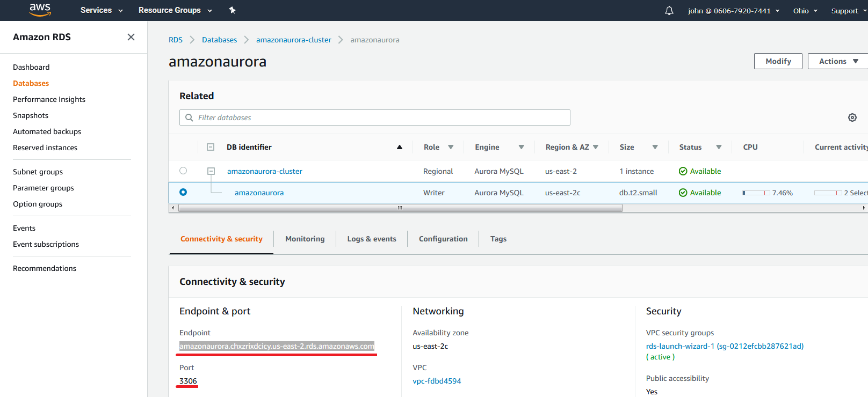The image size is (868, 397).
Task: Select the amazonaurora writer radio button
Action: point(183,192)
